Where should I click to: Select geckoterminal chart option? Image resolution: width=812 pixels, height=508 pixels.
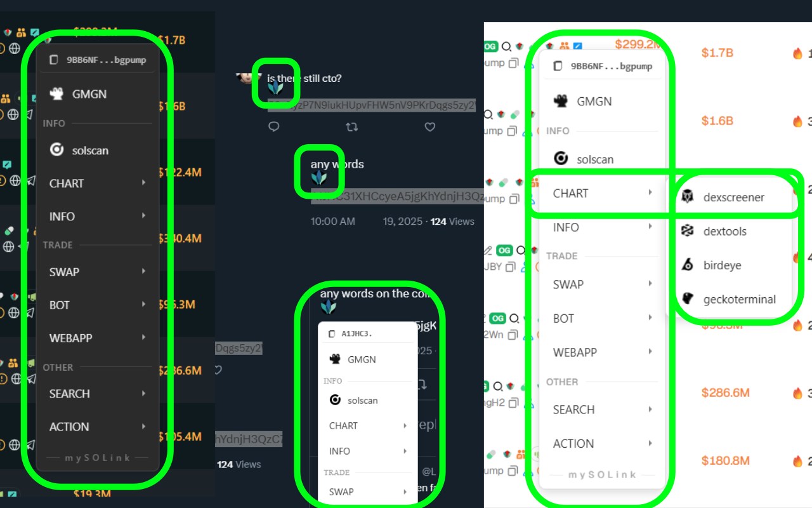(733, 299)
